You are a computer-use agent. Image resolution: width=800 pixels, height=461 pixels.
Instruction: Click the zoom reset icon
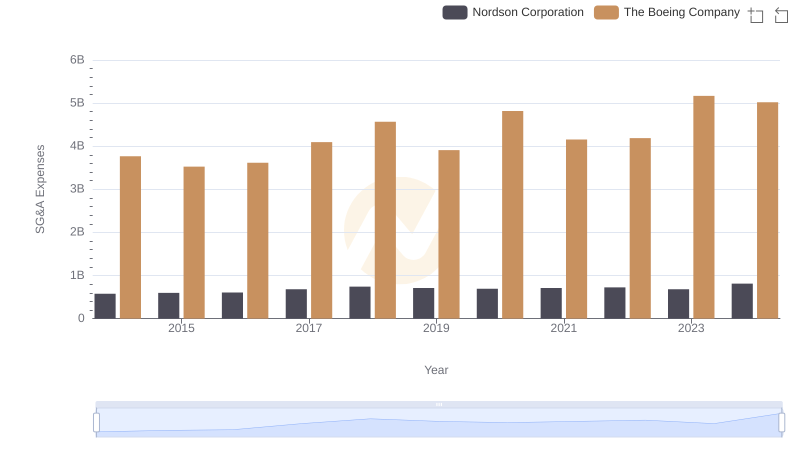781,15
